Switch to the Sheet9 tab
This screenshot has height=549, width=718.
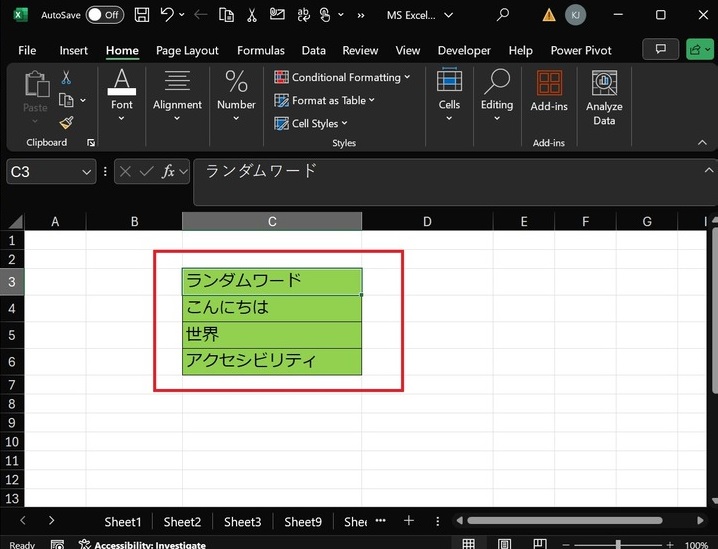pos(302,521)
